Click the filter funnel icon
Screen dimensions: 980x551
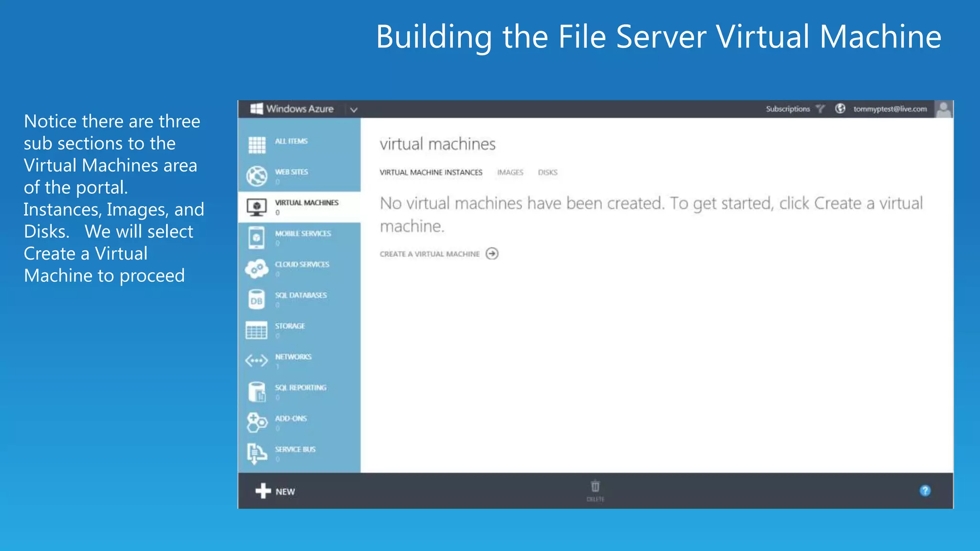[x=820, y=109]
